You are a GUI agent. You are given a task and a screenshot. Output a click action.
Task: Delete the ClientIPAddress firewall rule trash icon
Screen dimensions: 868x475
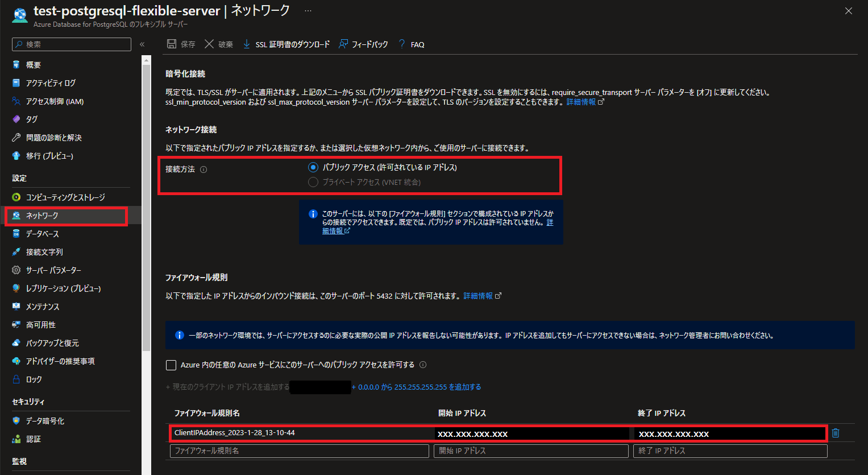point(836,433)
